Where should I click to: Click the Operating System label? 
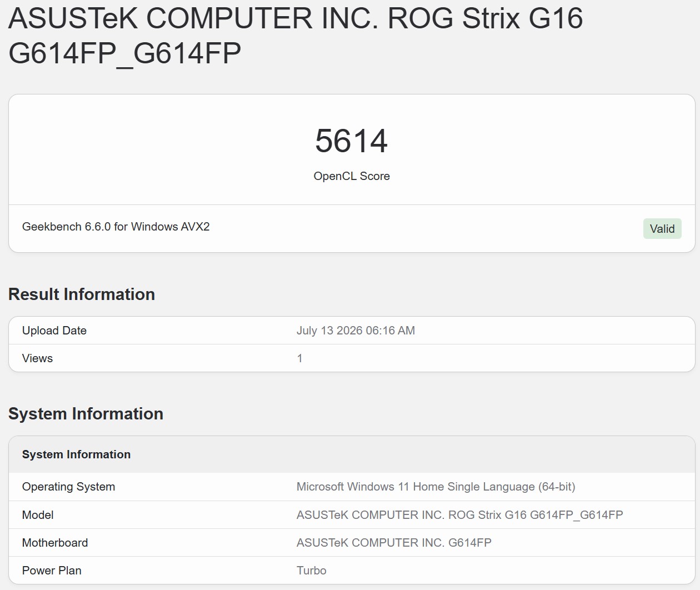pyautogui.click(x=69, y=487)
